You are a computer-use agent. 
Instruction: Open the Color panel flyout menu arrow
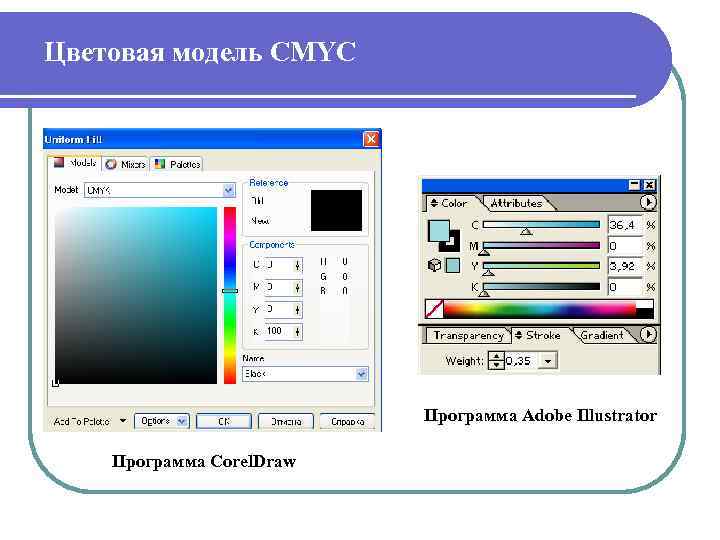coord(648,202)
